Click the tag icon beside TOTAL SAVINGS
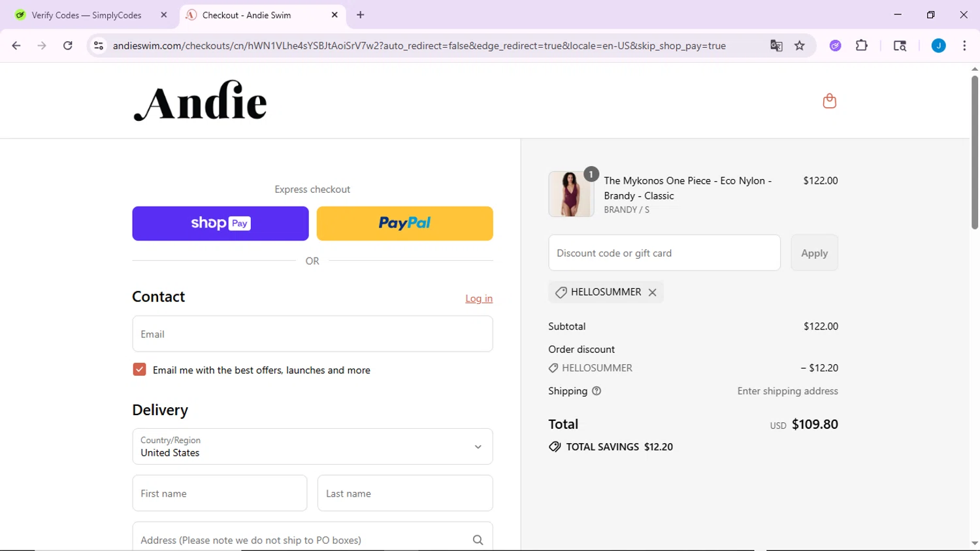 tap(555, 447)
